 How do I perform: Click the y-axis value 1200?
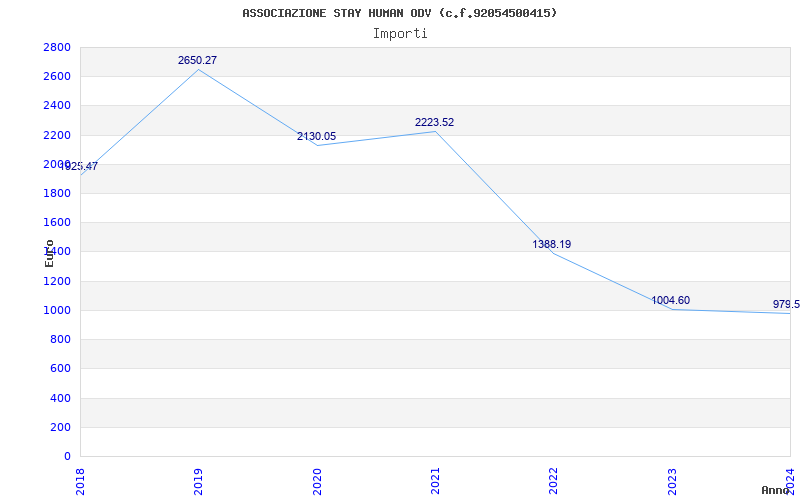[x=57, y=281]
